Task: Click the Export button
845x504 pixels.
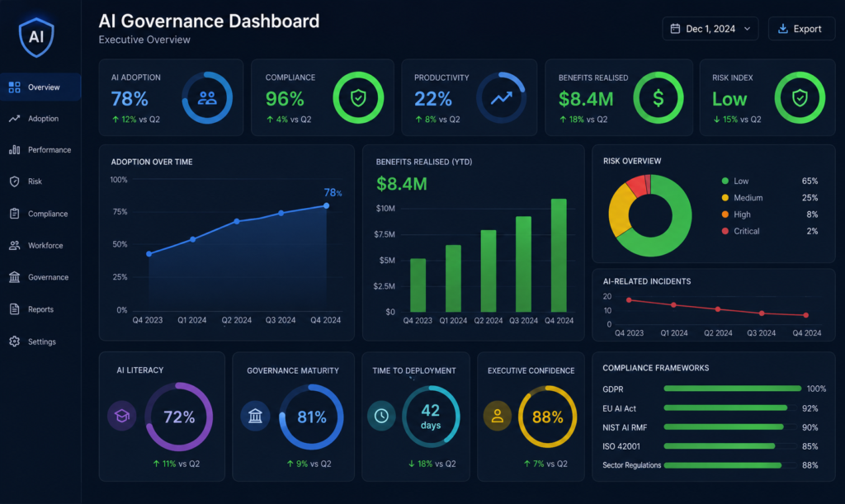Action: pos(801,29)
